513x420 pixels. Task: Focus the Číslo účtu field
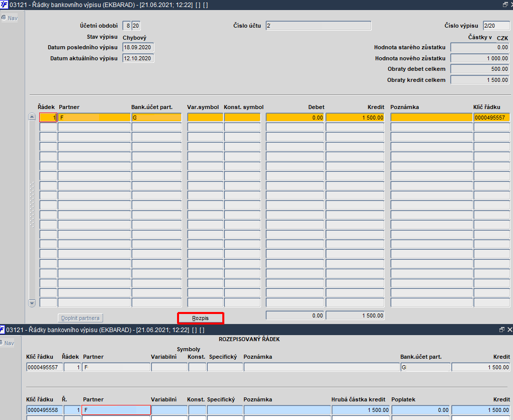tap(318, 26)
